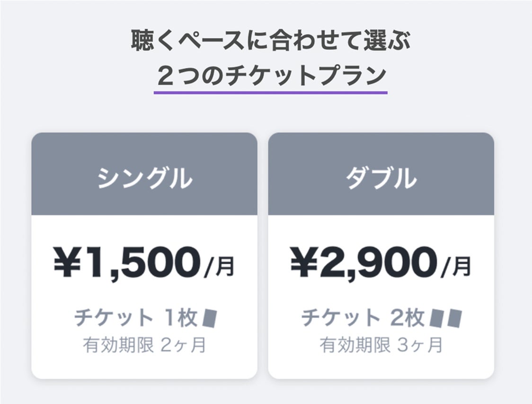Image resolution: width=532 pixels, height=404 pixels.
Task: Click the ２つのチケットプラン title
Action: [x=270, y=76]
